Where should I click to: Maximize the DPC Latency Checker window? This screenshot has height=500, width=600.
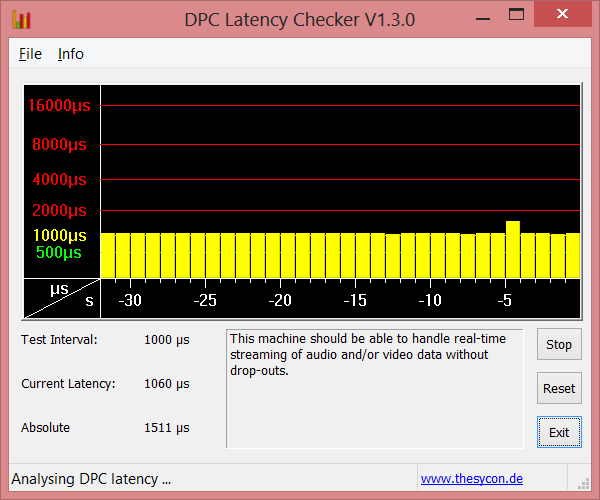516,15
